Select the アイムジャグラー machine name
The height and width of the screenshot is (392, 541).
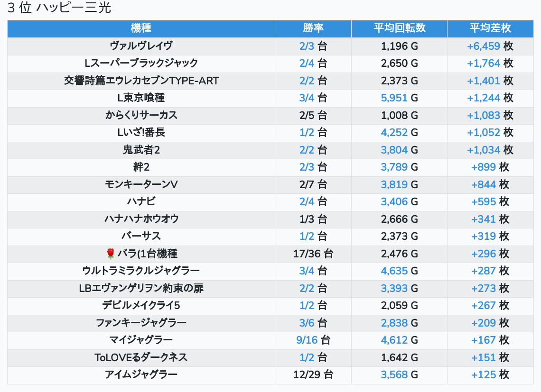(141, 375)
